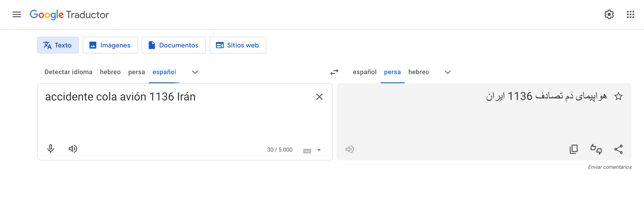Open the main hamburger menu

tap(17, 14)
